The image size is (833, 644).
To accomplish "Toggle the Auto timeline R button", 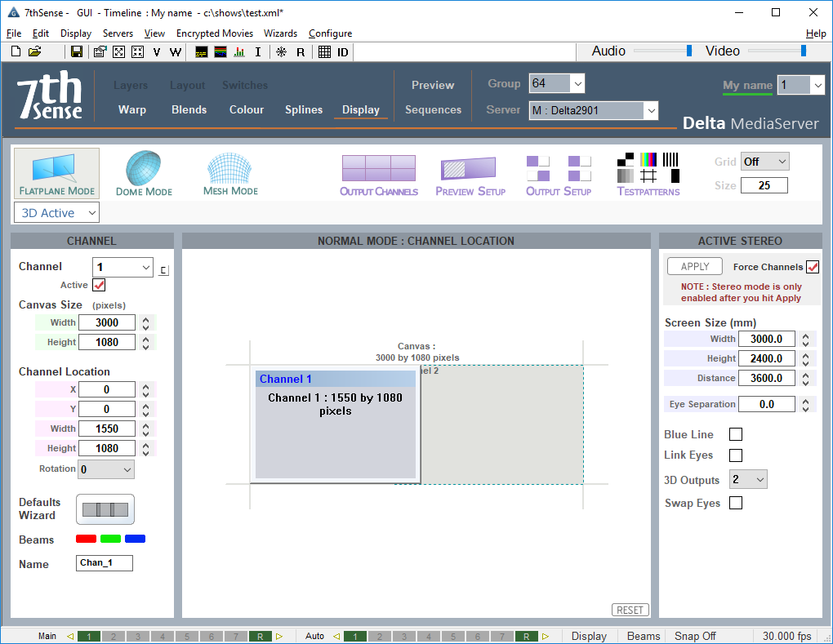I will tap(526, 636).
